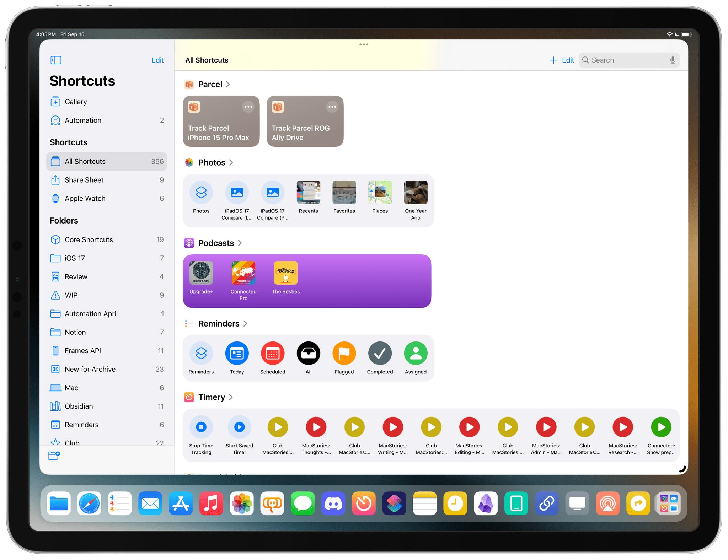
Task: Open the Notion folder
Action: pyautogui.click(x=107, y=332)
